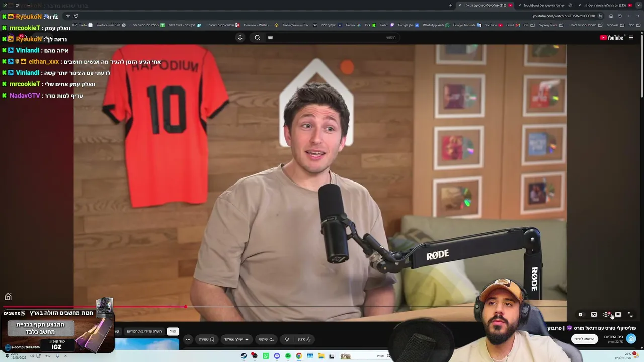Image resolution: width=644 pixels, height=362 pixels.
Task: Click the Ask sparkle button
Action: 236,339
